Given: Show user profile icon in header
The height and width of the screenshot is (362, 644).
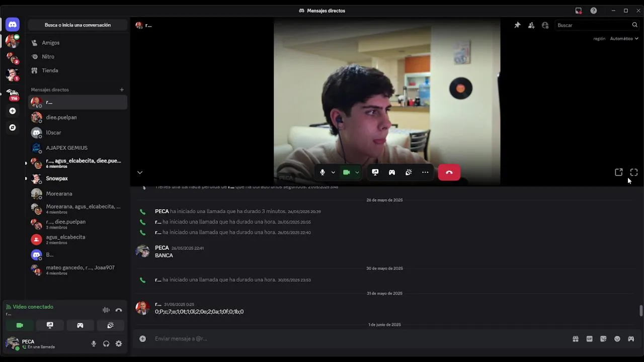Looking at the screenshot, I should pyautogui.click(x=545, y=25).
